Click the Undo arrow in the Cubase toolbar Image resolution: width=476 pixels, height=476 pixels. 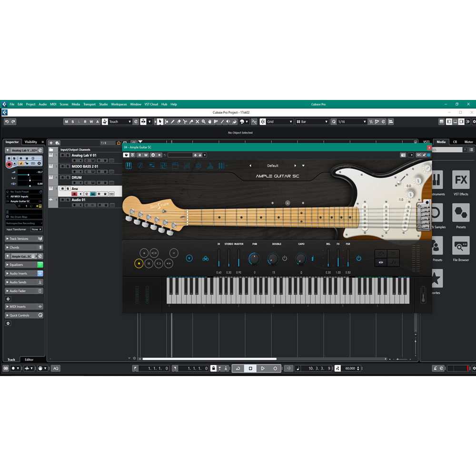pos(7,122)
